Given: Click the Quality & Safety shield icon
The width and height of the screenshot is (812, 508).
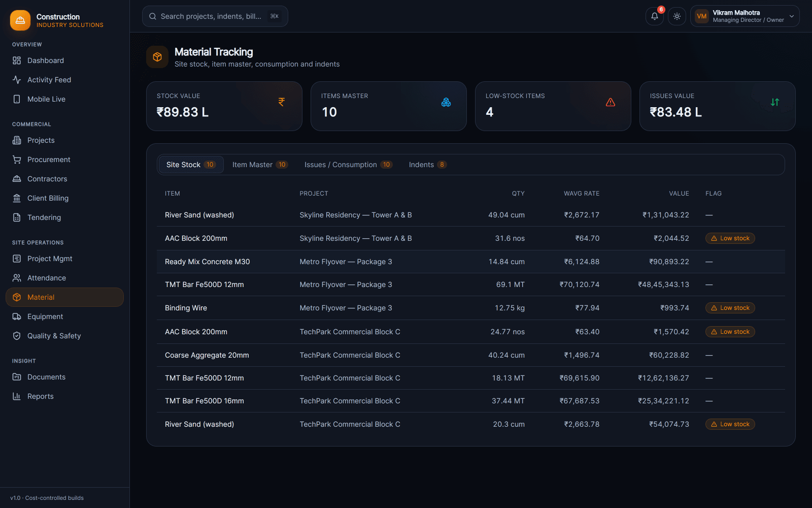Looking at the screenshot, I should [x=17, y=336].
